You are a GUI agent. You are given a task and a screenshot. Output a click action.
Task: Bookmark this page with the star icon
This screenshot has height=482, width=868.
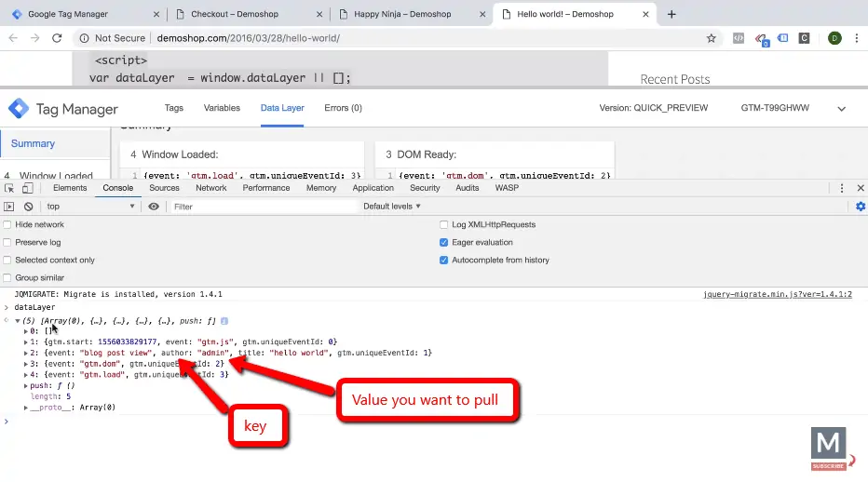tap(712, 38)
